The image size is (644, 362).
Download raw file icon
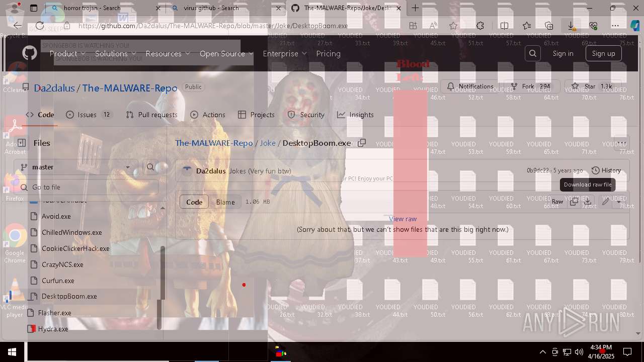(x=587, y=201)
